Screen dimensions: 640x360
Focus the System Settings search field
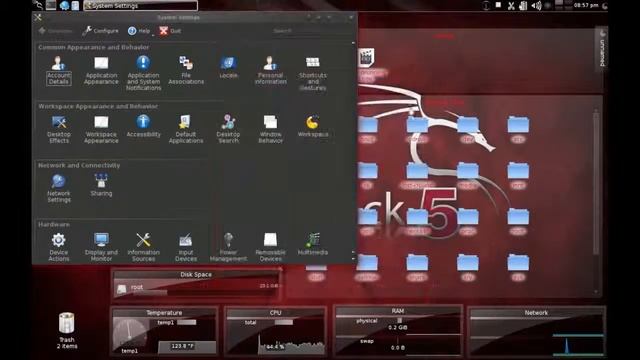(310, 31)
